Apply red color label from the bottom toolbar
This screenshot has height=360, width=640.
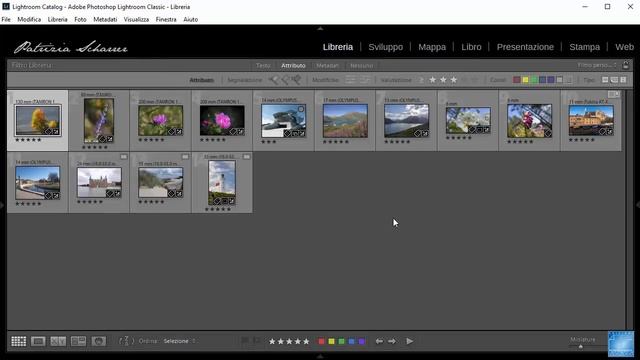point(322,341)
